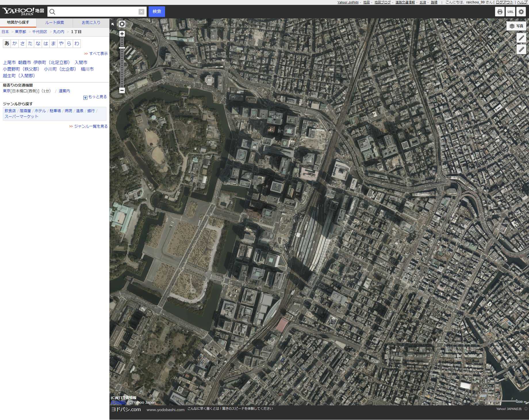The width and height of the screenshot is (529, 420).
Task: Click the スーパーマーケット genre link
Action: pyautogui.click(x=22, y=116)
